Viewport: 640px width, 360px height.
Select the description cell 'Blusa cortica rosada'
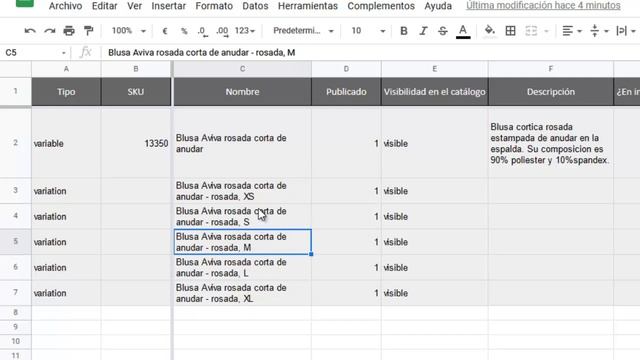point(551,143)
